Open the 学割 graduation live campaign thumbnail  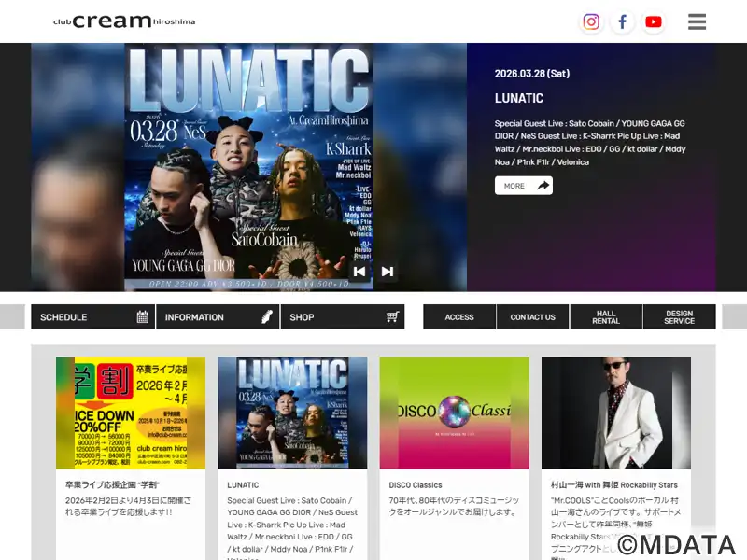click(131, 413)
